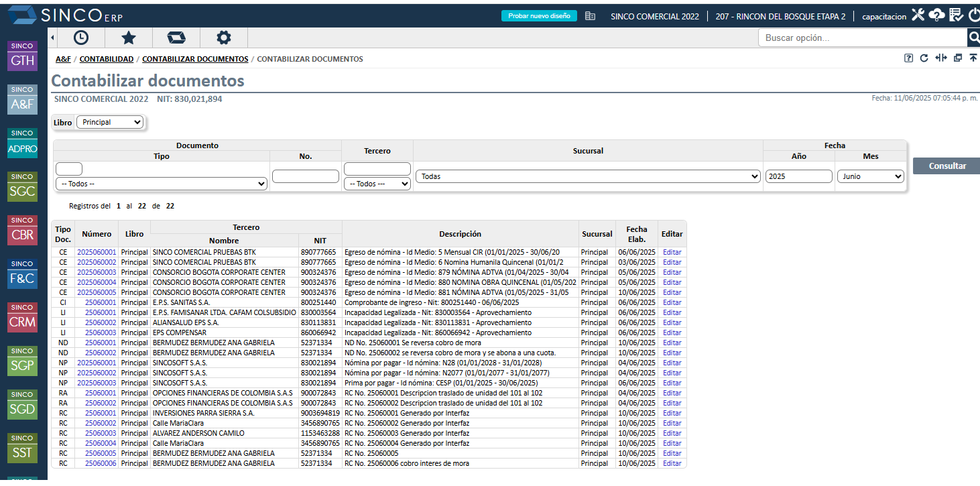Open the SINCO SST module

coord(22,448)
